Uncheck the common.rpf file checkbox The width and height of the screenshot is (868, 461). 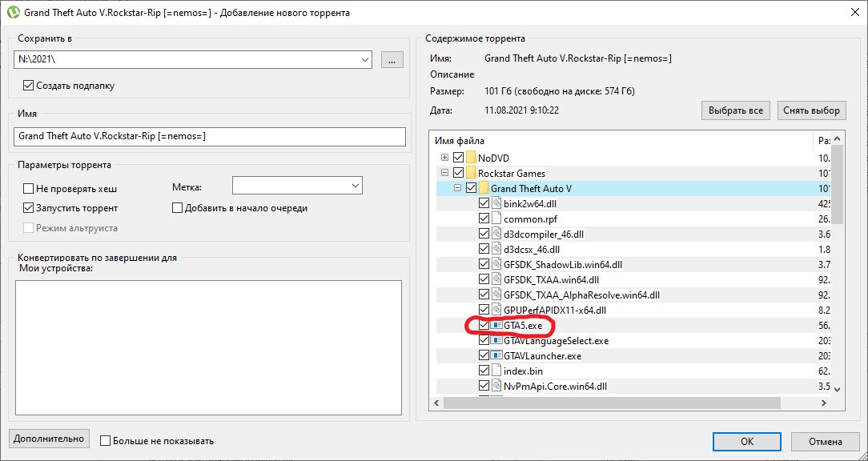[484, 219]
